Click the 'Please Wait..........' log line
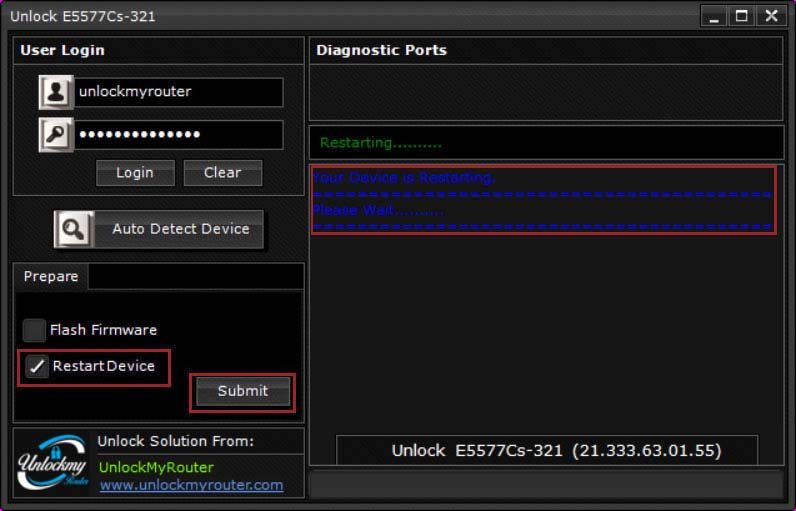Image resolution: width=796 pixels, height=511 pixels. coord(378,210)
